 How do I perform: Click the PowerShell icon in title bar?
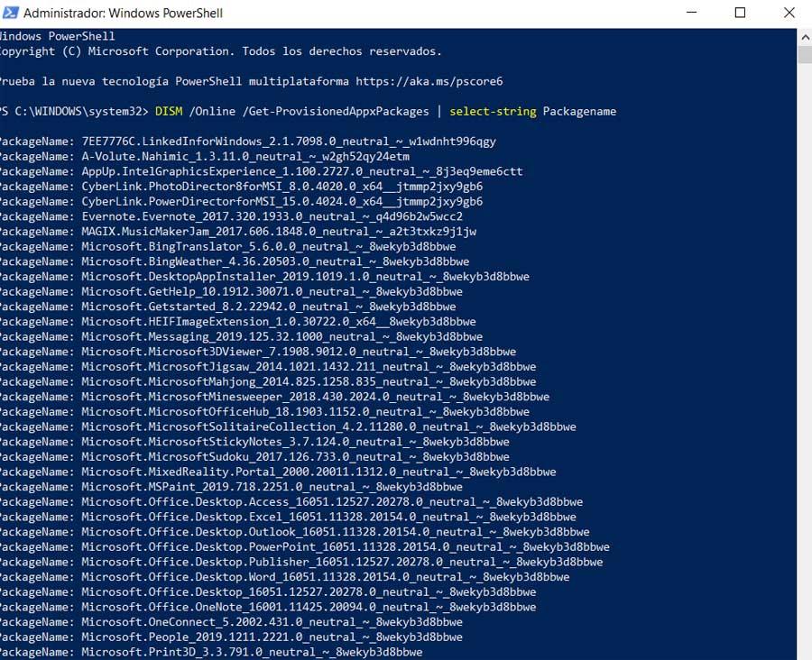click(x=10, y=13)
